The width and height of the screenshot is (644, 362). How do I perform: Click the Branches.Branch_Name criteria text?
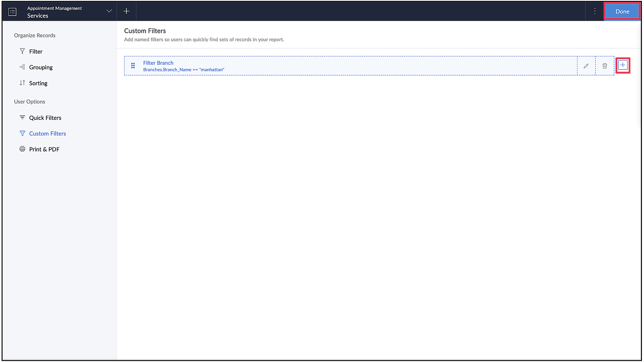point(183,70)
